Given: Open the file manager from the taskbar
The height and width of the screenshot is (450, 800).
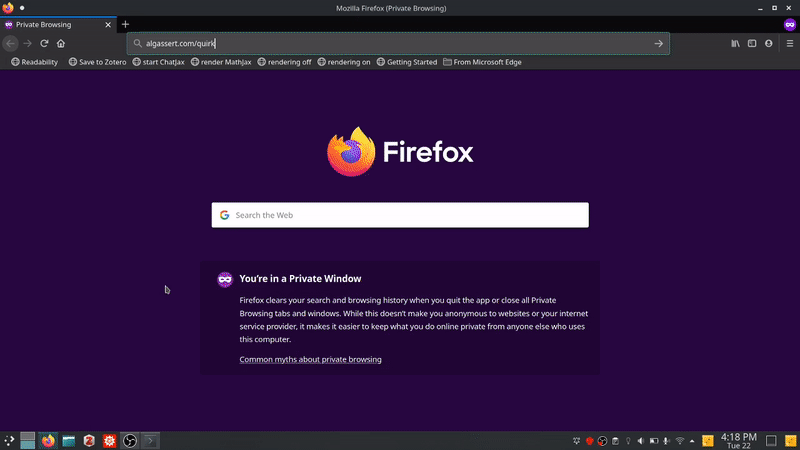Looking at the screenshot, I should click(68, 441).
